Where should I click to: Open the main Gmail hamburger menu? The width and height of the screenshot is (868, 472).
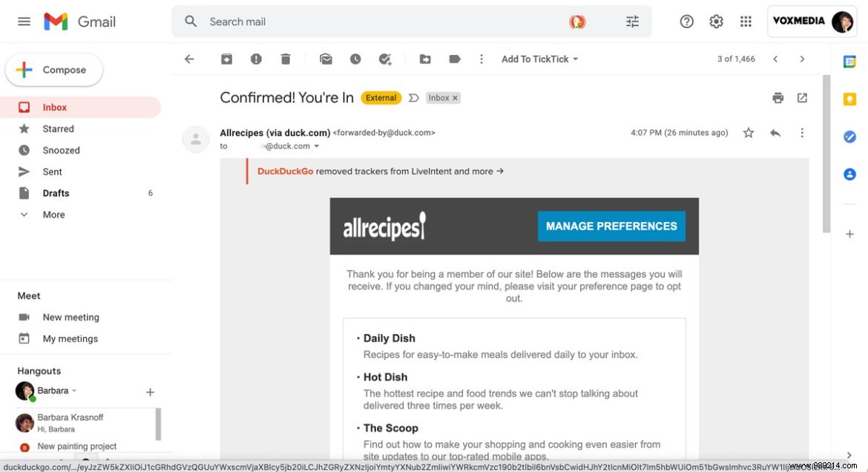click(23, 21)
